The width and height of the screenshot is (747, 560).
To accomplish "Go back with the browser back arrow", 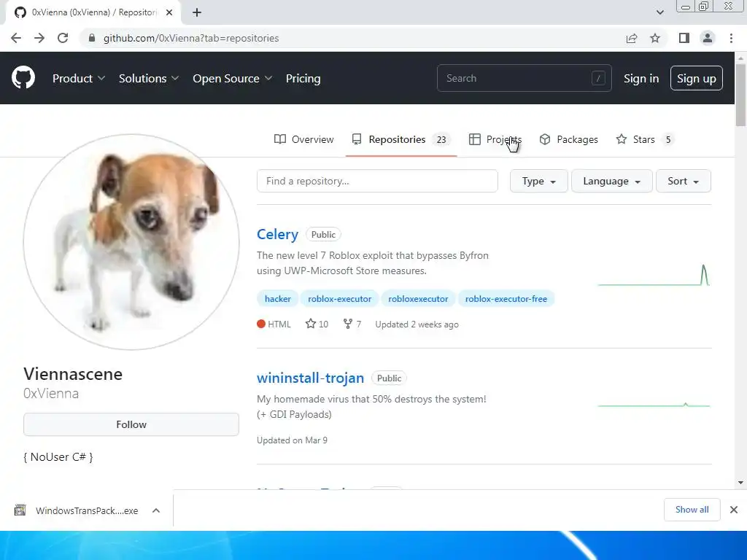I will (16, 38).
